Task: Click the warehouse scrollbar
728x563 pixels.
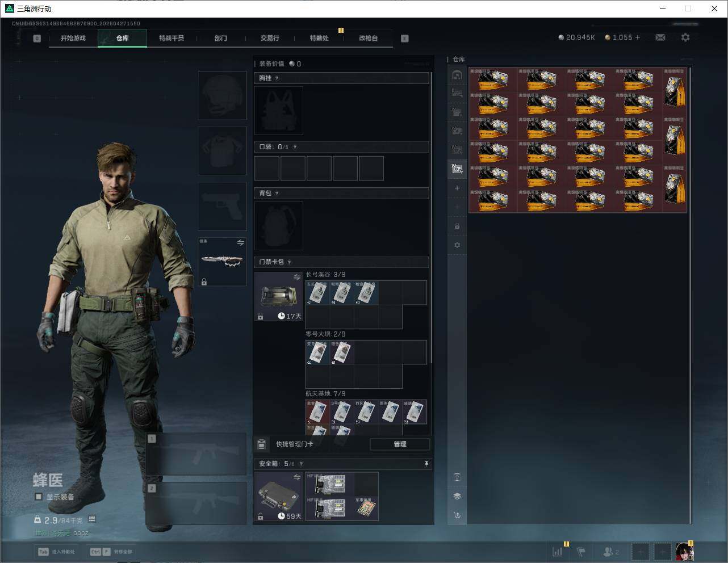Action: pos(691,295)
